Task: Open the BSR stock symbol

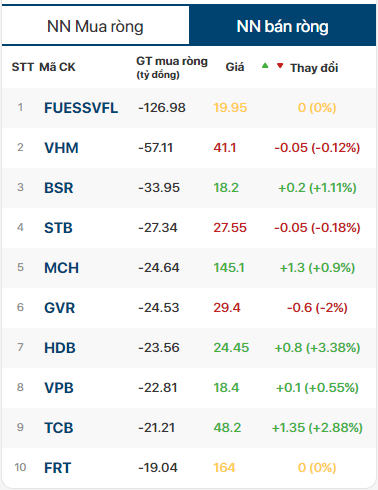Action: click(x=59, y=188)
